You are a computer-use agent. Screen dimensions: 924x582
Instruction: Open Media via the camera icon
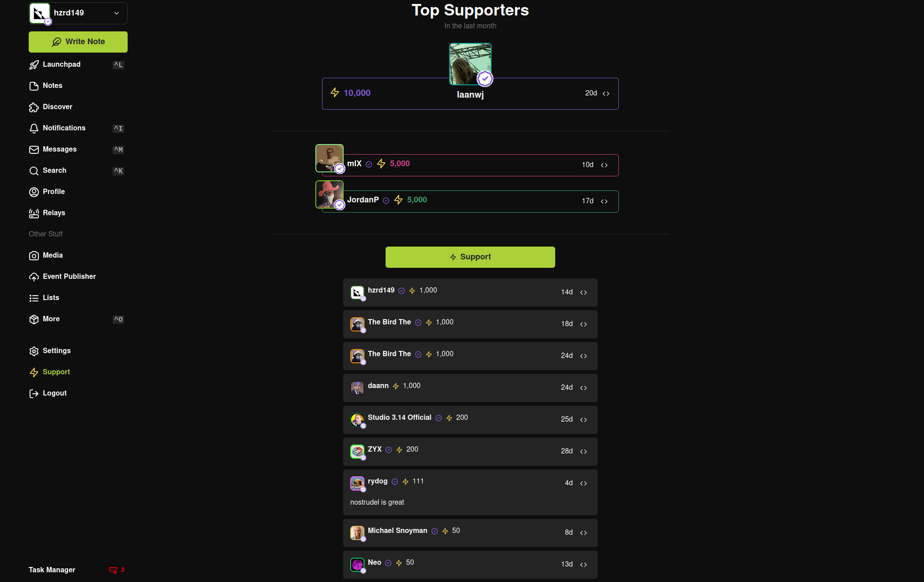(34, 256)
